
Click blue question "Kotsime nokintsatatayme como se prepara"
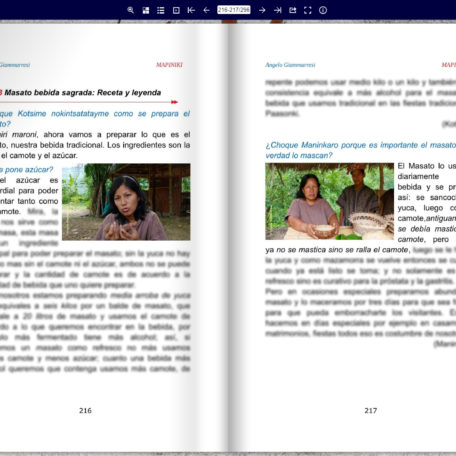[x=104, y=114]
